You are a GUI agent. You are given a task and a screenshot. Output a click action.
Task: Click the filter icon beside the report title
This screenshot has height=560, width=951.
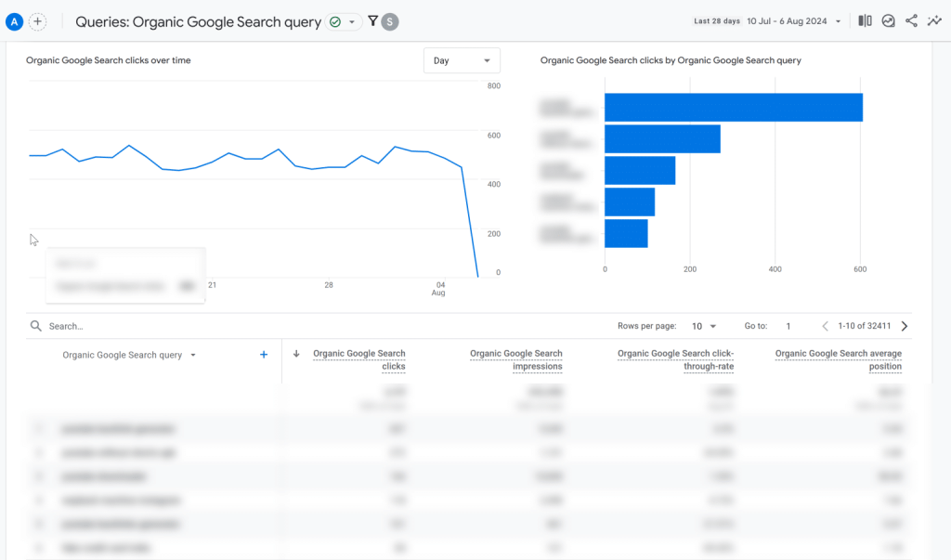click(372, 20)
